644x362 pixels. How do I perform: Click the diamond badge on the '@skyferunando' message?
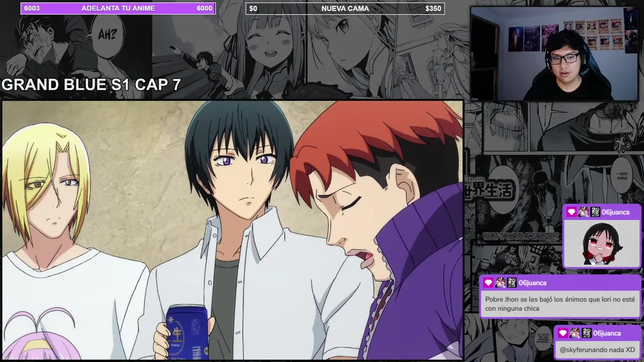(562, 333)
